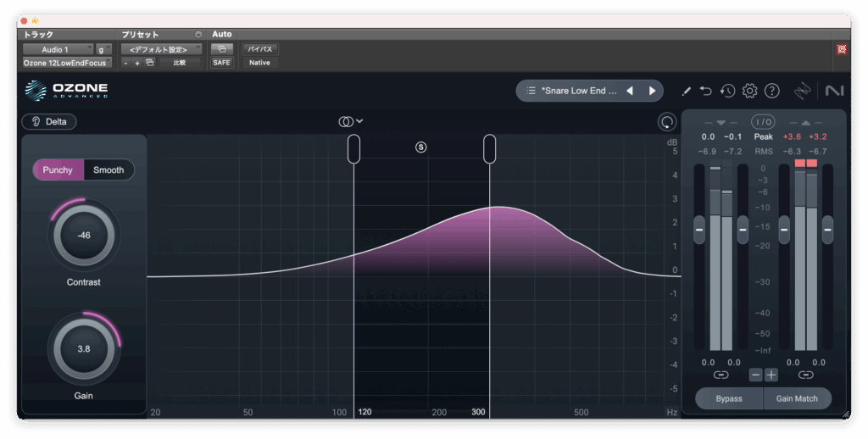Solo the band with the S button
This screenshot has width=868, height=439.
tap(421, 147)
